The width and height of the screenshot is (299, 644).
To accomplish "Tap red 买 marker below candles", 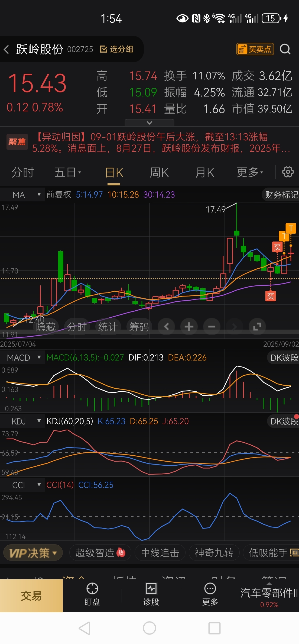I will click(x=270, y=296).
